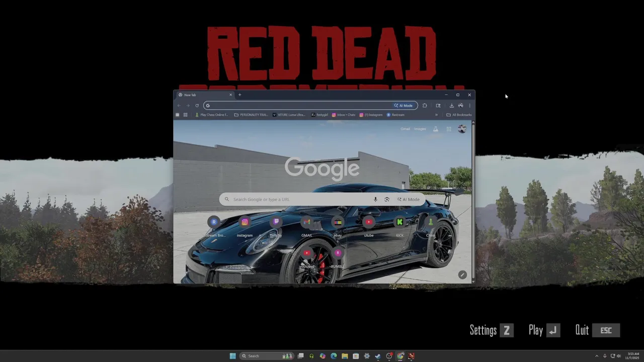Open Settings in Red Dead menu

coord(492,330)
